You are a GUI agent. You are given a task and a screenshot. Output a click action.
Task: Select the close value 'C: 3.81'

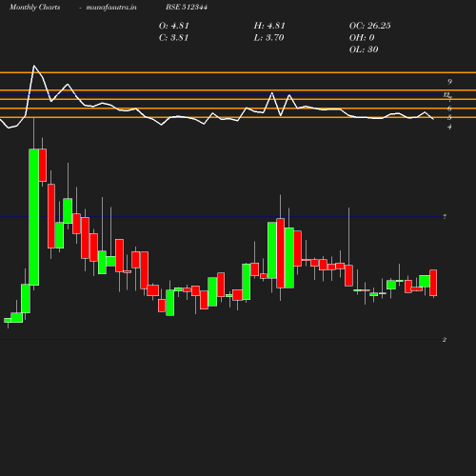pos(174,38)
